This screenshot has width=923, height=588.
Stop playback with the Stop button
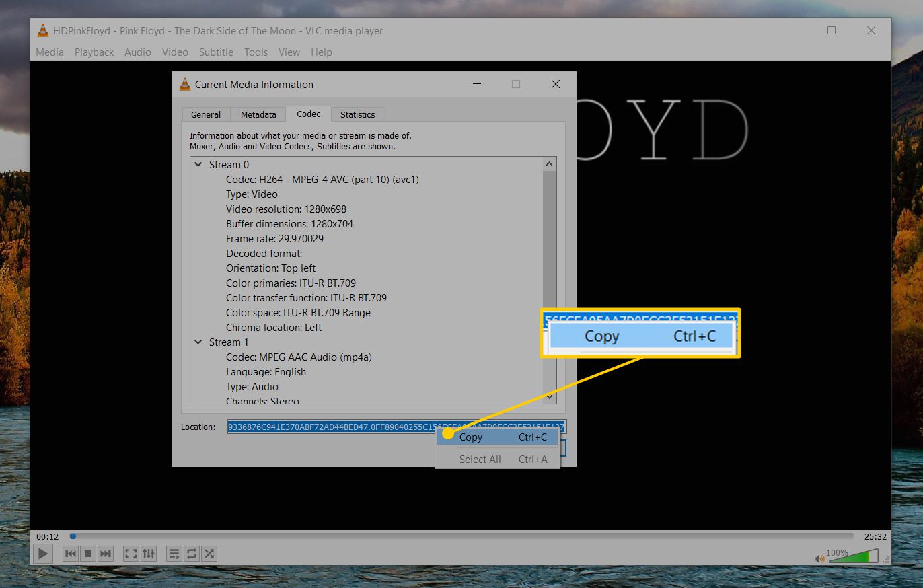click(x=88, y=554)
